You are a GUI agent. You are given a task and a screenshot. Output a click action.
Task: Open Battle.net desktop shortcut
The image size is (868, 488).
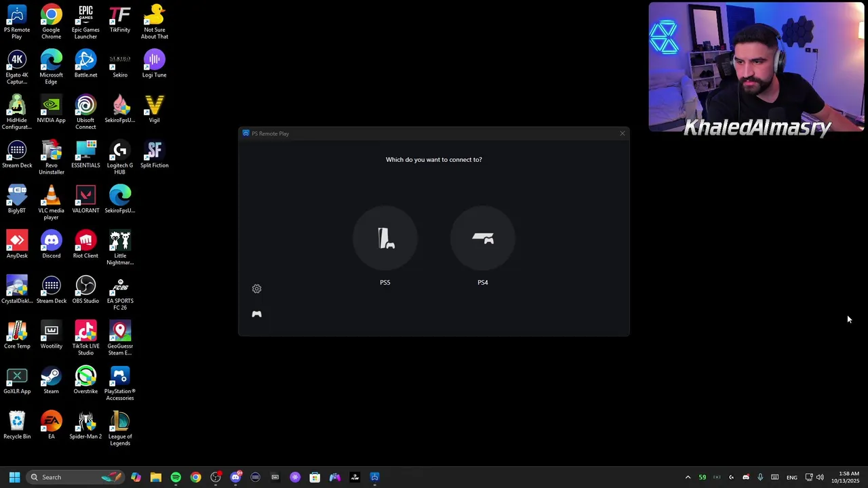click(x=85, y=64)
